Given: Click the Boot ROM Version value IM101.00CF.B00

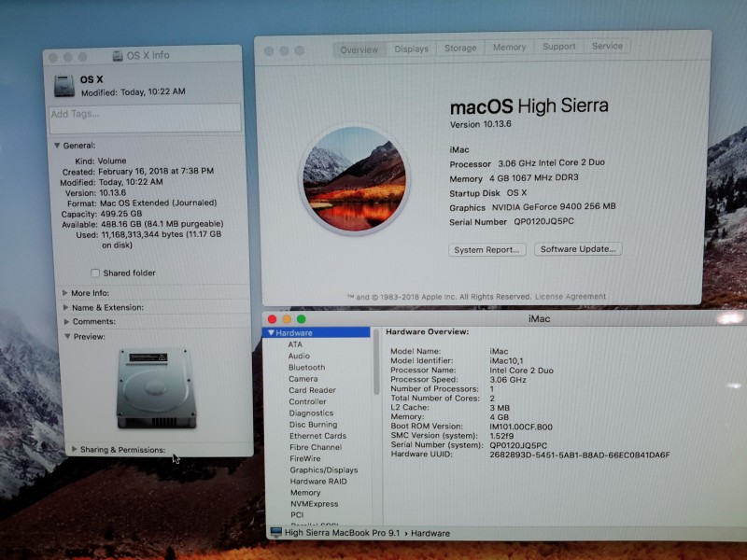Looking at the screenshot, I should (521, 427).
